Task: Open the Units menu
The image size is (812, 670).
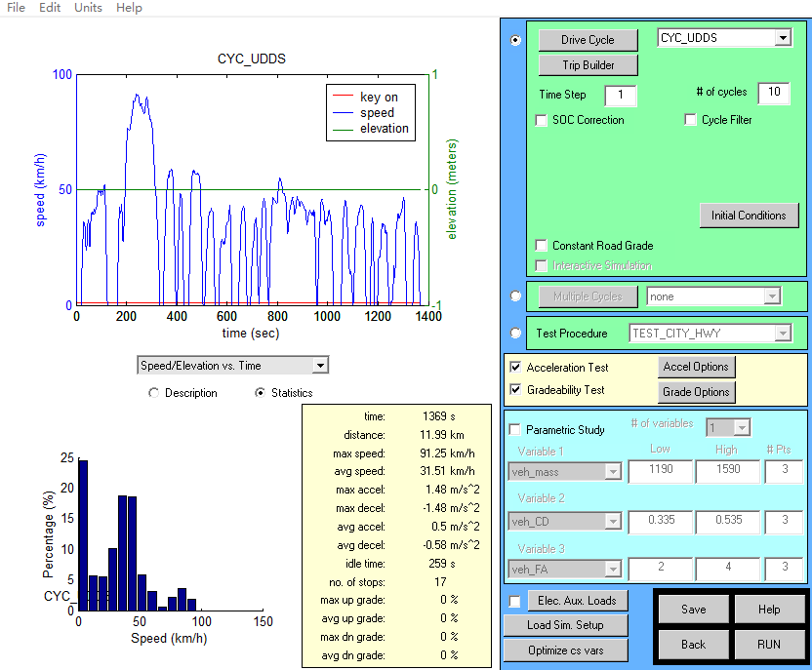Action: click(x=88, y=8)
